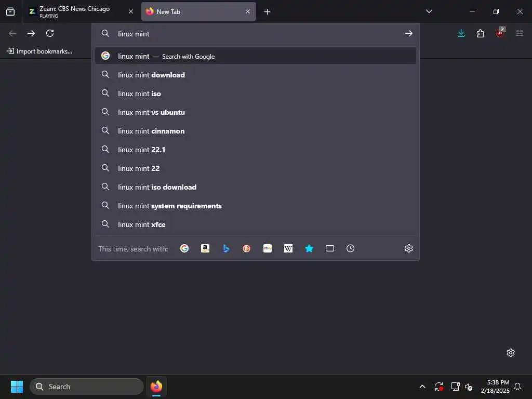The width and height of the screenshot is (532, 399).
Task: Click the taskbar Search box
Action: click(x=87, y=387)
